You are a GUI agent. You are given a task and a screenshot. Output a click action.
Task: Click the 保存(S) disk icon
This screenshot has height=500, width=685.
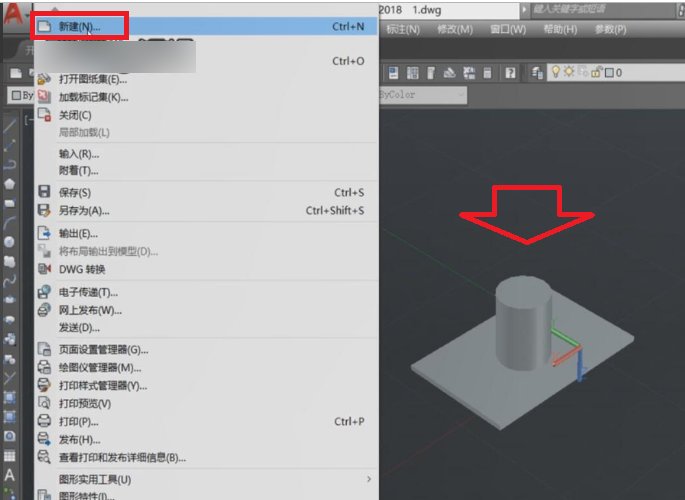[x=43, y=192]
